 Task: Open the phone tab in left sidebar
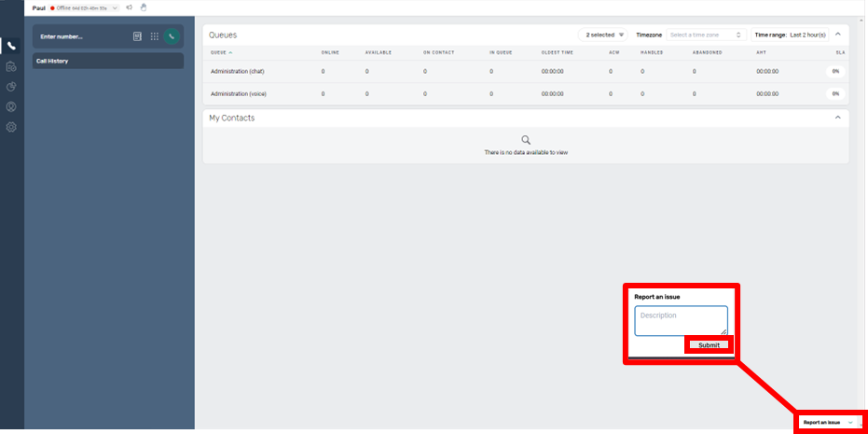(11, 46)
